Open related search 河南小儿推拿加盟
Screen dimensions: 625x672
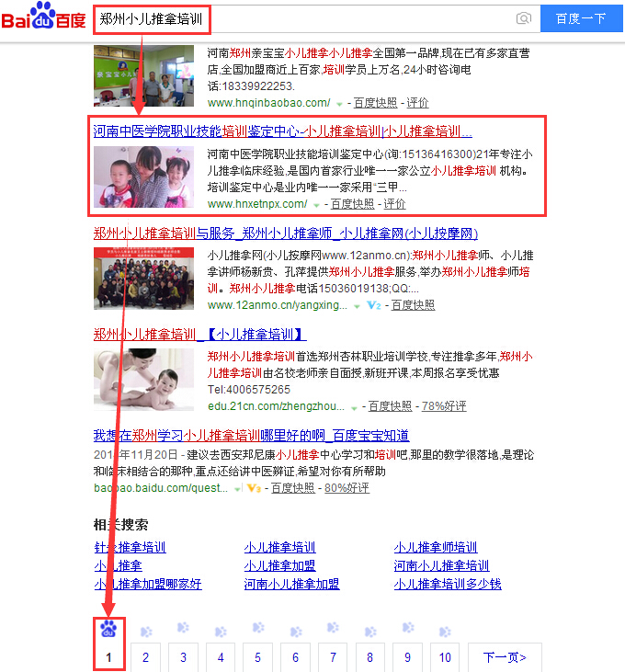(x=291, y=584)
